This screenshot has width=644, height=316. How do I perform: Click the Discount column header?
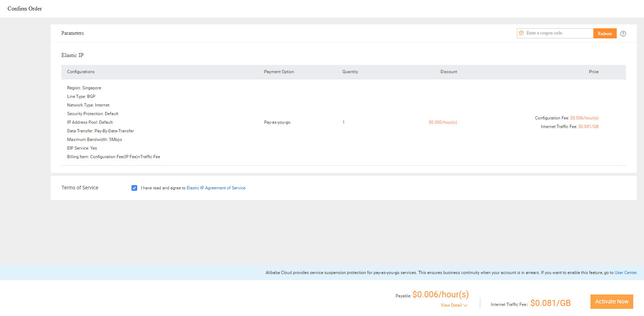pos(449,72)
